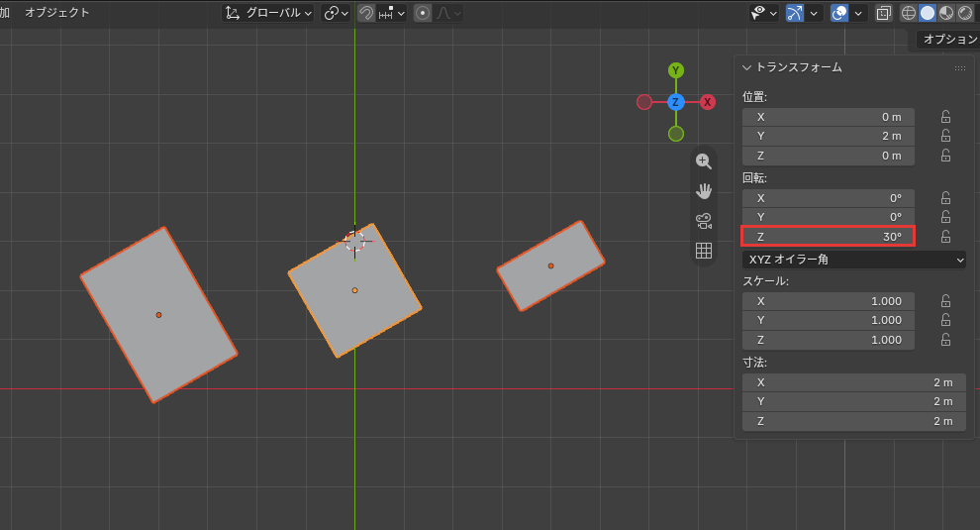980x530 pixels.
Task: Toggle viewport overlays display
Action: (839, 13)
